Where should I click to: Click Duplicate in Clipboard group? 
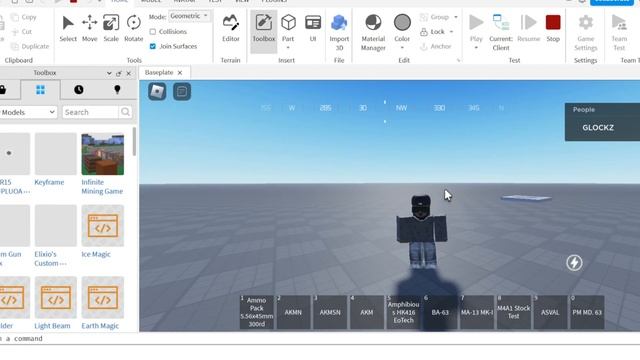click(x=30, y=47)
